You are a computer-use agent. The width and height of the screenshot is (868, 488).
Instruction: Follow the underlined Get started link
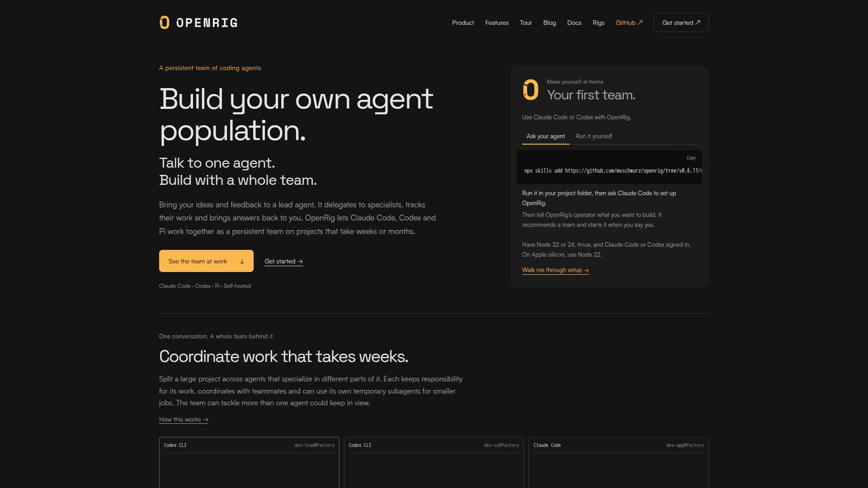click(283, 262)
